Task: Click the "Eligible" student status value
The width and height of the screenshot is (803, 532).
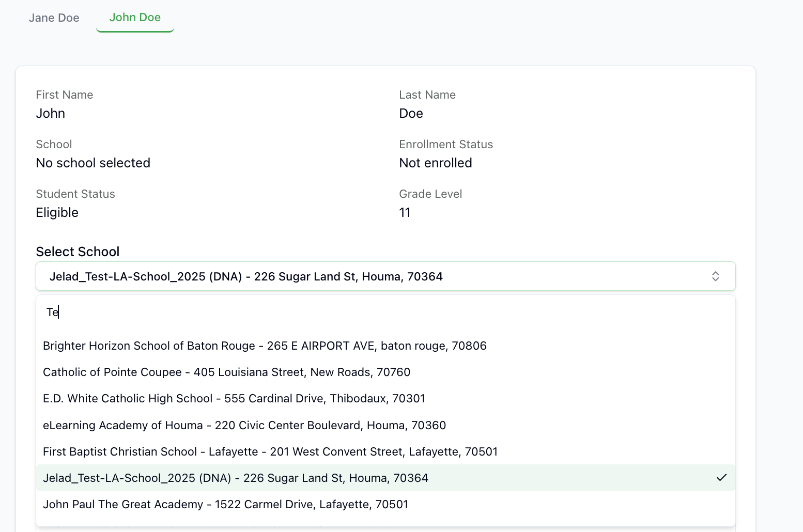Action: click(57, 213)
